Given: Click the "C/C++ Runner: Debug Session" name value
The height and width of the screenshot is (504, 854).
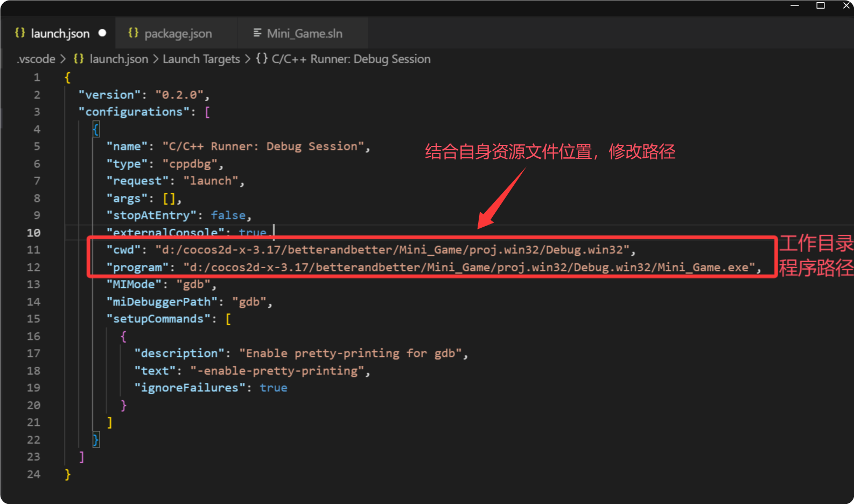Looking at the screenshot, I should [263, 146].
